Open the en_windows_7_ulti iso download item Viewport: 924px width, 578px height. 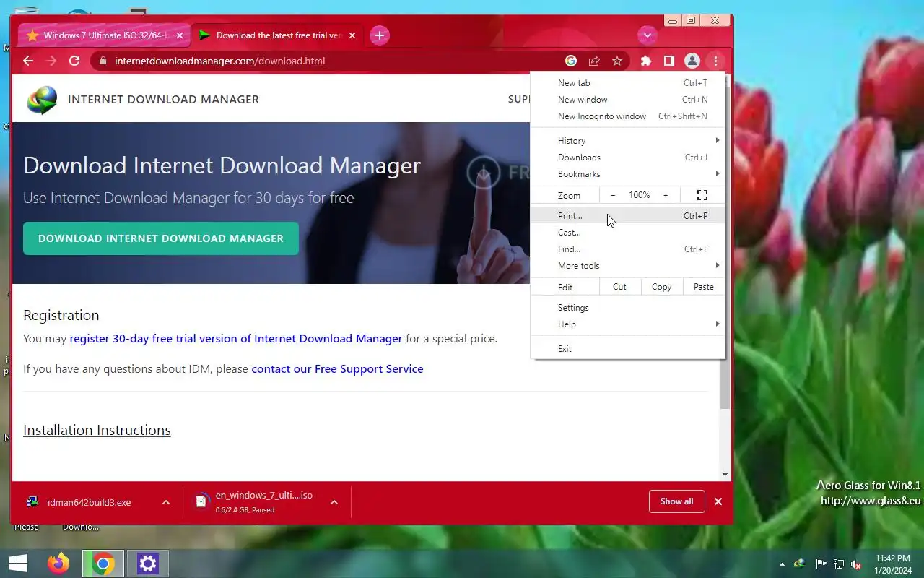pyautogui.click(x=256, y=502)
